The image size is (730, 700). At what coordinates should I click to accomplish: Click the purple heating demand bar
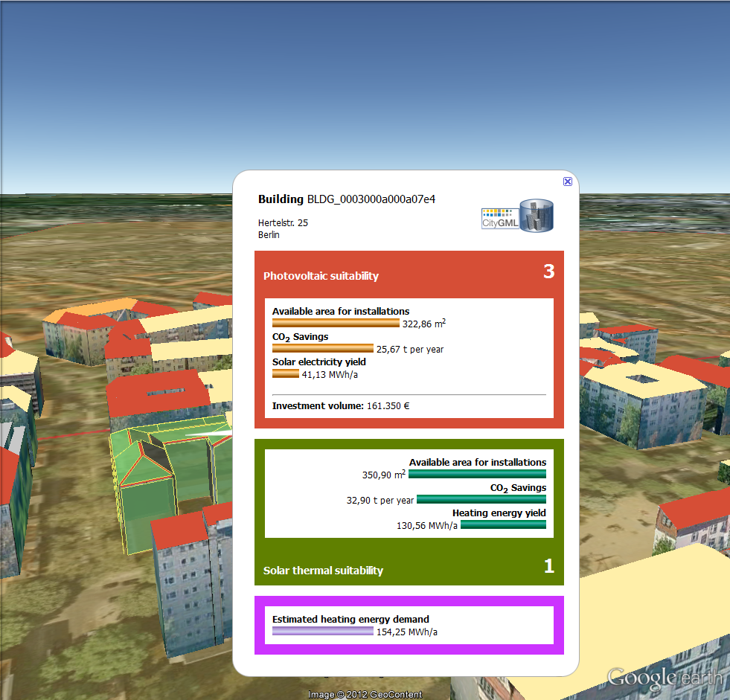click(323, 631)
